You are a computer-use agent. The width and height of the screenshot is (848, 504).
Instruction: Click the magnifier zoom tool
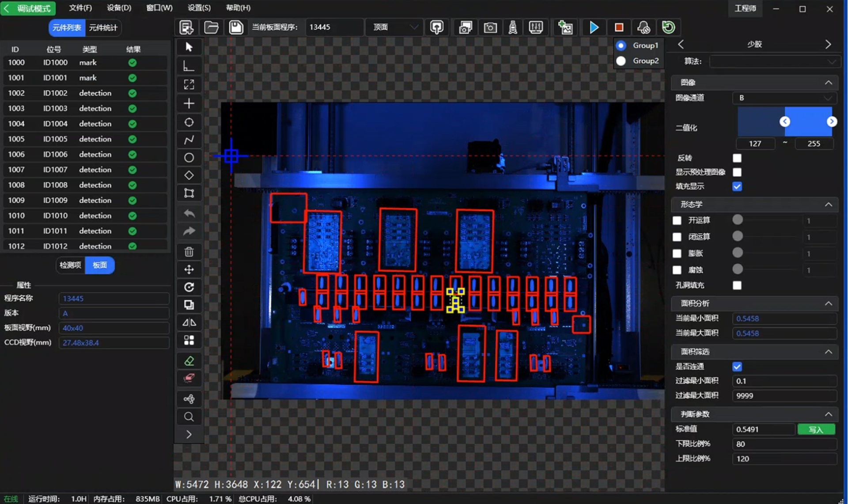pos(189,417)
